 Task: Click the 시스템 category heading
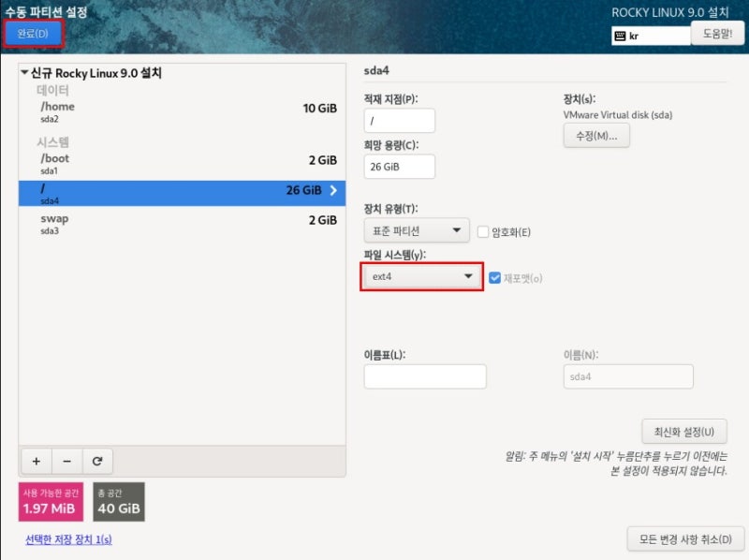pos(52,142)
